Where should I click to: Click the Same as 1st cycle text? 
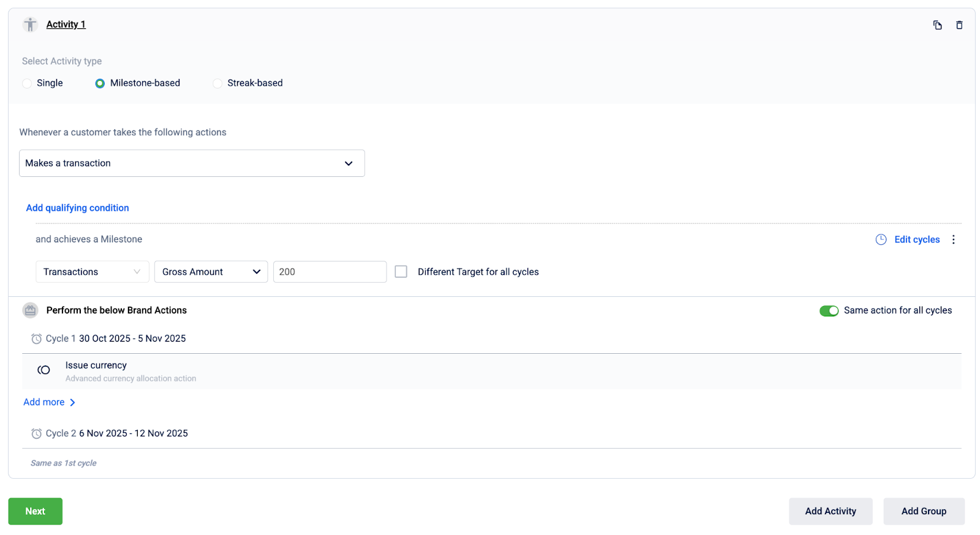point(64,463)
